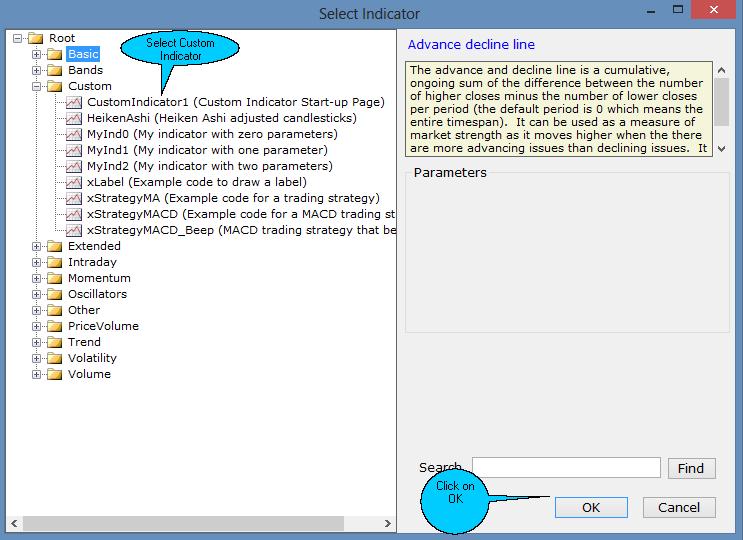Image resolution: width=743 pixels, height=540 pixels.
Task: Expand the Bands folder node
Action: pos(37,70)
